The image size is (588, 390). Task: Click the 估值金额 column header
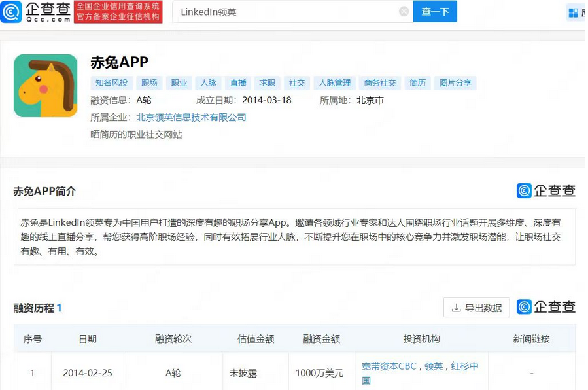coord(256,339)
